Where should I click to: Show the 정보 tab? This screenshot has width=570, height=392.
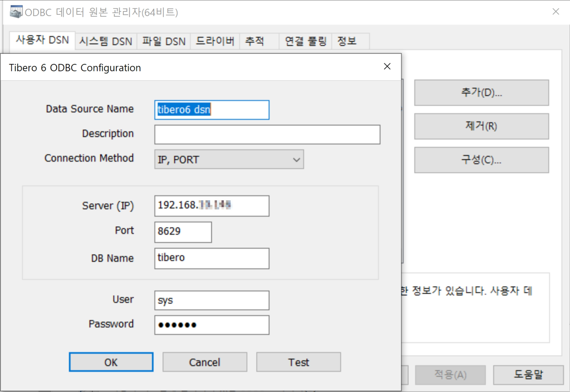click(x=347, y=41)
